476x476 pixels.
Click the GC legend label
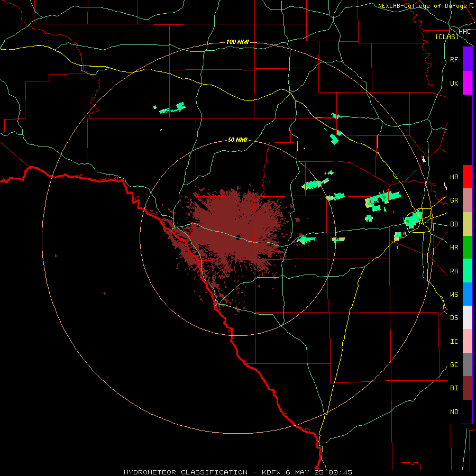(x=454, y=365)
